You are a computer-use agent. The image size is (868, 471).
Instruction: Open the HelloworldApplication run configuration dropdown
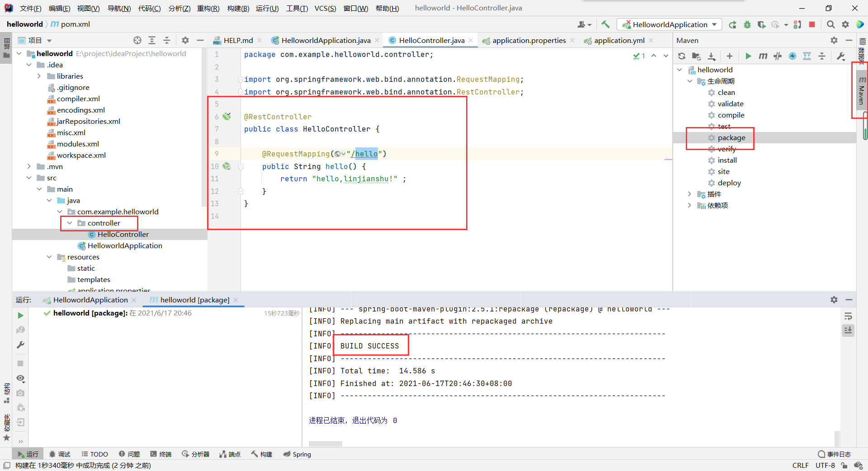[669, 24]
